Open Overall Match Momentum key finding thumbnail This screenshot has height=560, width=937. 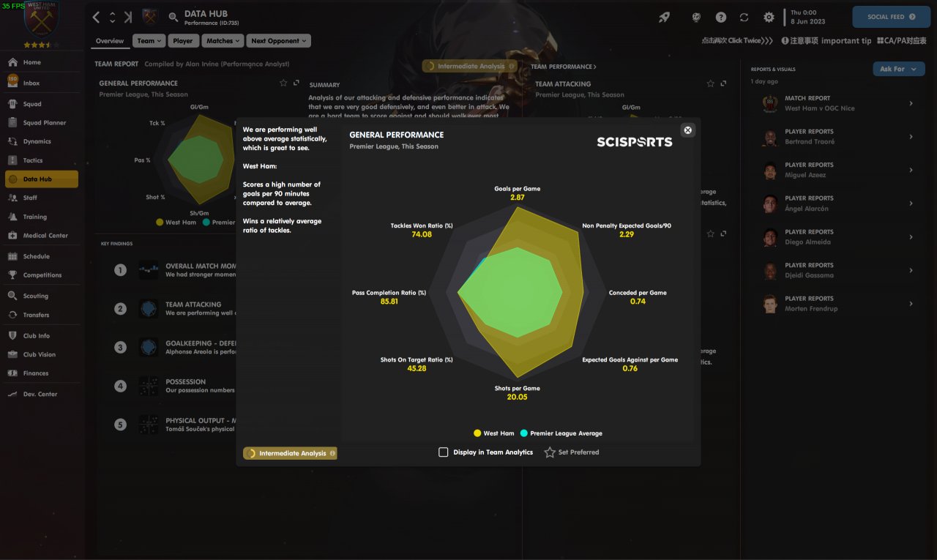coord(149,270)
